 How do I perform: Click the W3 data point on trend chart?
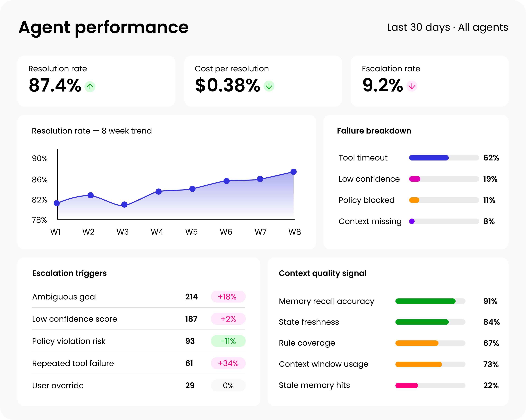pyautogui.click(x=124, y=205)
